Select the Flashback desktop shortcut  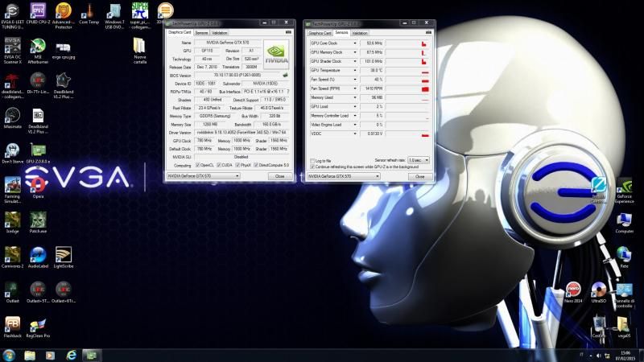click(12, 327)
